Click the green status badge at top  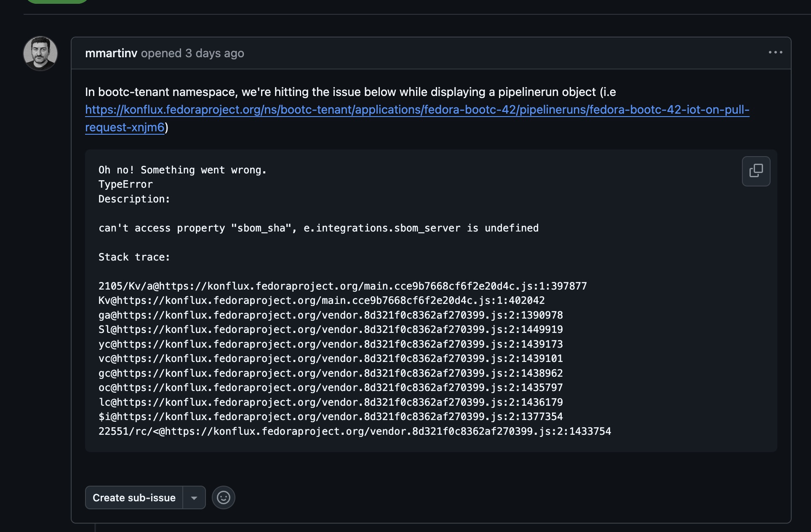click(x=57, y=1)
